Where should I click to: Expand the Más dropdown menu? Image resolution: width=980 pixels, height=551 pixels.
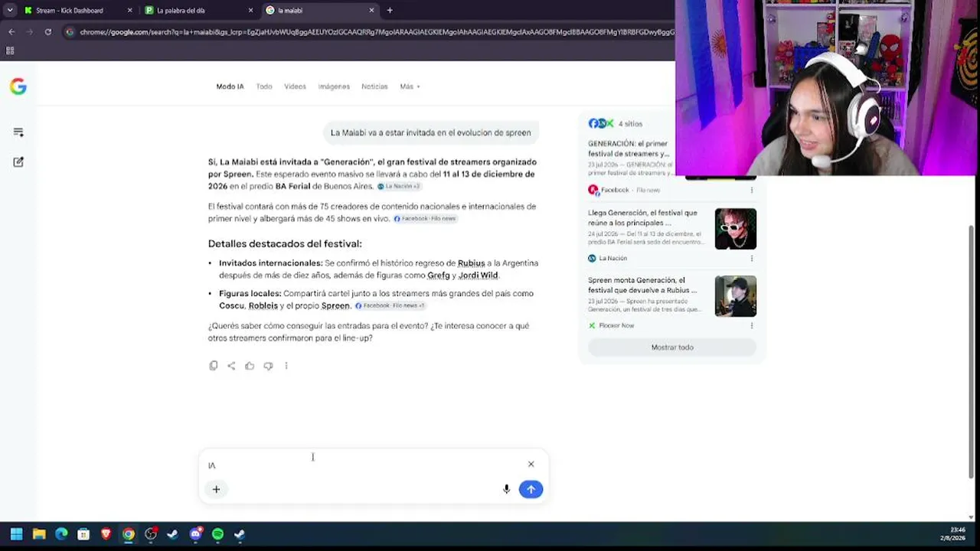[x=410, y=86]
